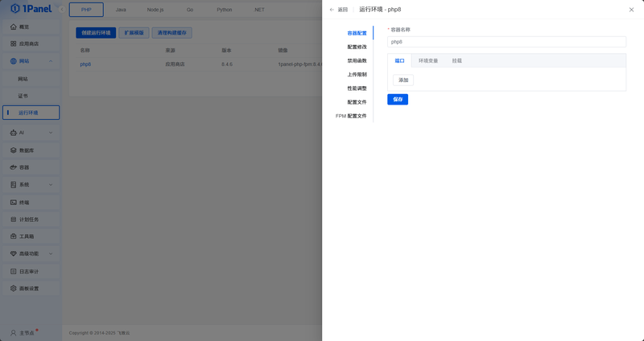Click the 应用商店 source cell in table

coord(175,64)
